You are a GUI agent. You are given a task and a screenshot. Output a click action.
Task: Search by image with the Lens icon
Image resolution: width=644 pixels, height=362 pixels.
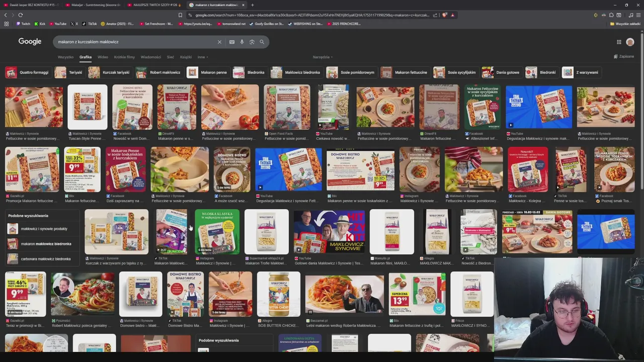[252, 42]
